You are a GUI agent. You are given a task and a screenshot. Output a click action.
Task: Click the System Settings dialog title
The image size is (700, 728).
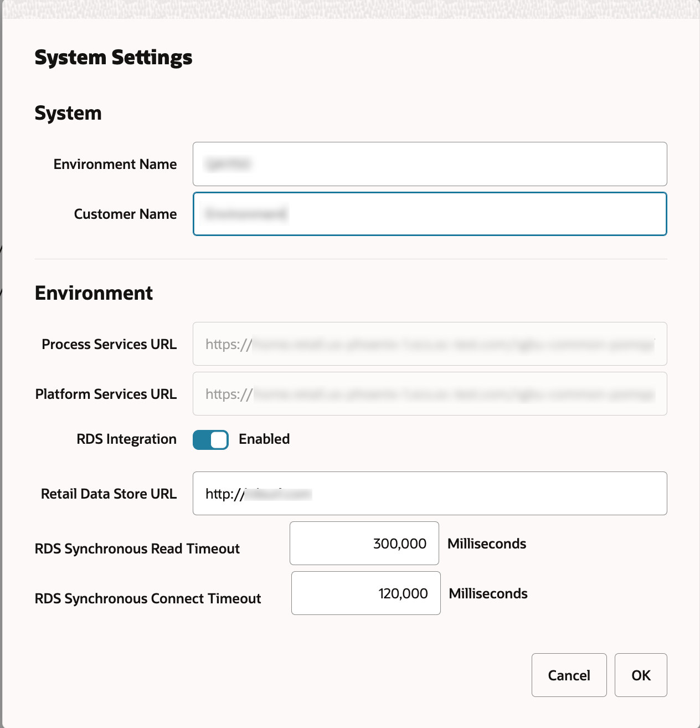point(114,58)
